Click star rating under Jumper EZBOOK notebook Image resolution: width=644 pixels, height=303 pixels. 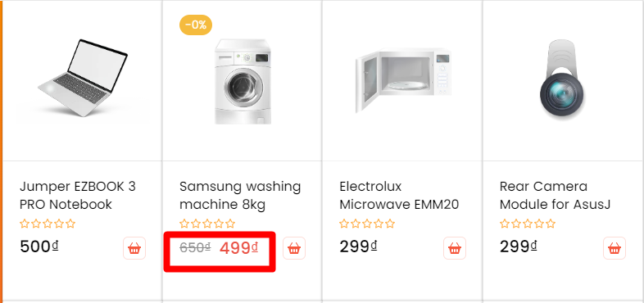coord(48,224)
